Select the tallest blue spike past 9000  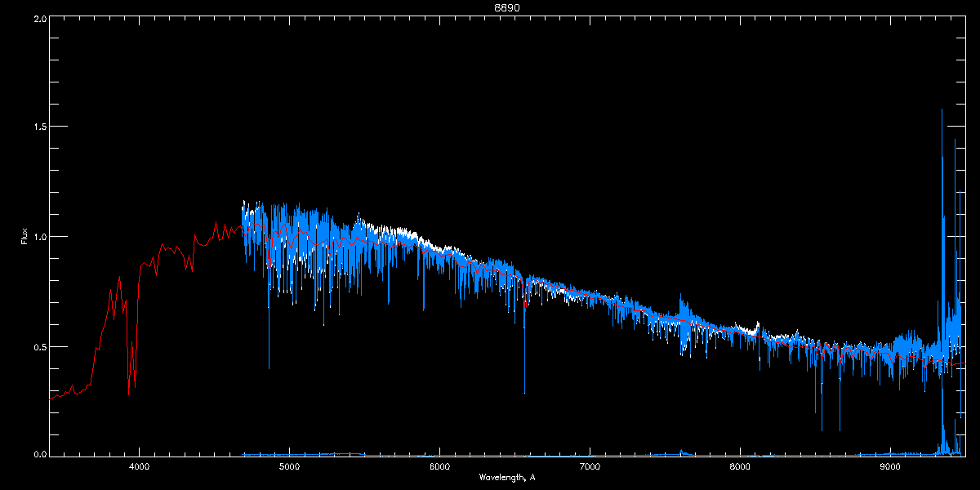(942, 163)
